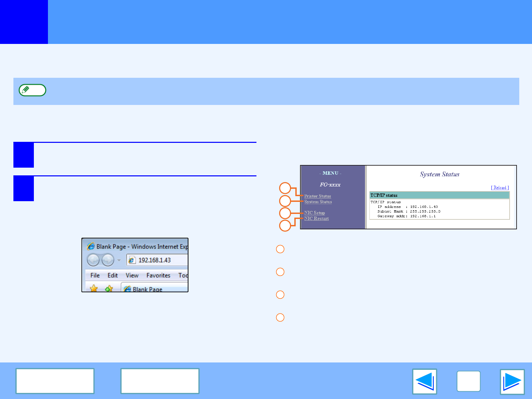Viewport: 532px width, 399px height.
Task: Click the yellow Favorites star icon
Action: [94, 288]
